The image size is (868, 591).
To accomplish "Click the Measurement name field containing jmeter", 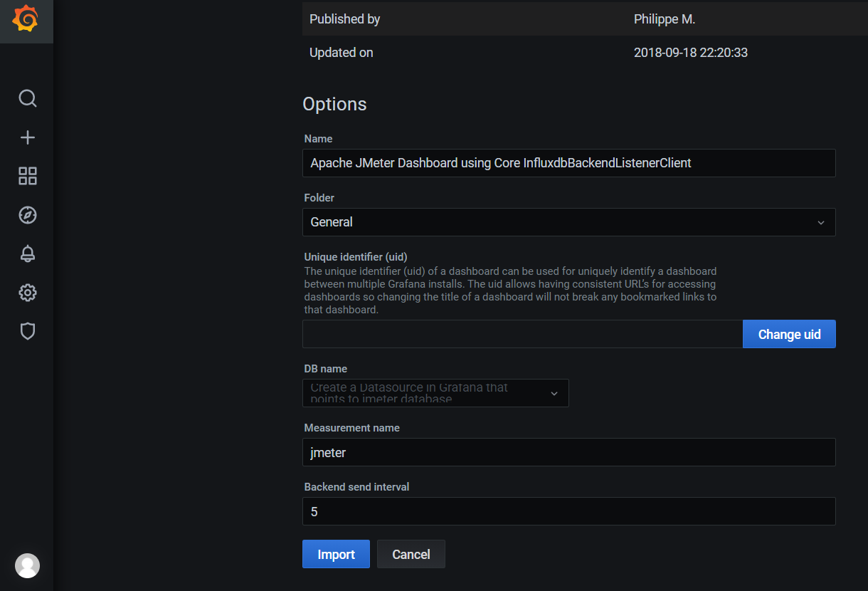I will (x=568, y=452).
